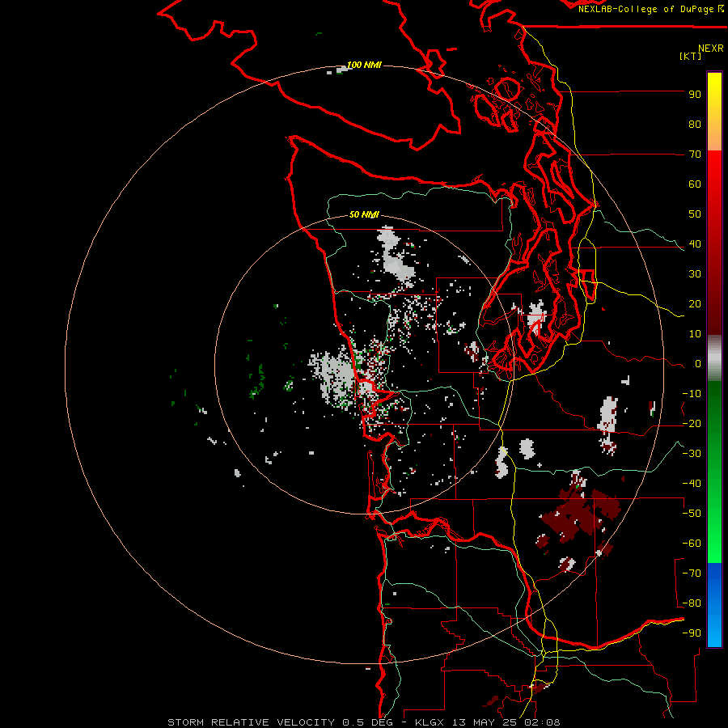The width and height of the screenshot is (728, 728).
Task: Select the -30 value on velocity scale
Action: [x=692, y=454]
